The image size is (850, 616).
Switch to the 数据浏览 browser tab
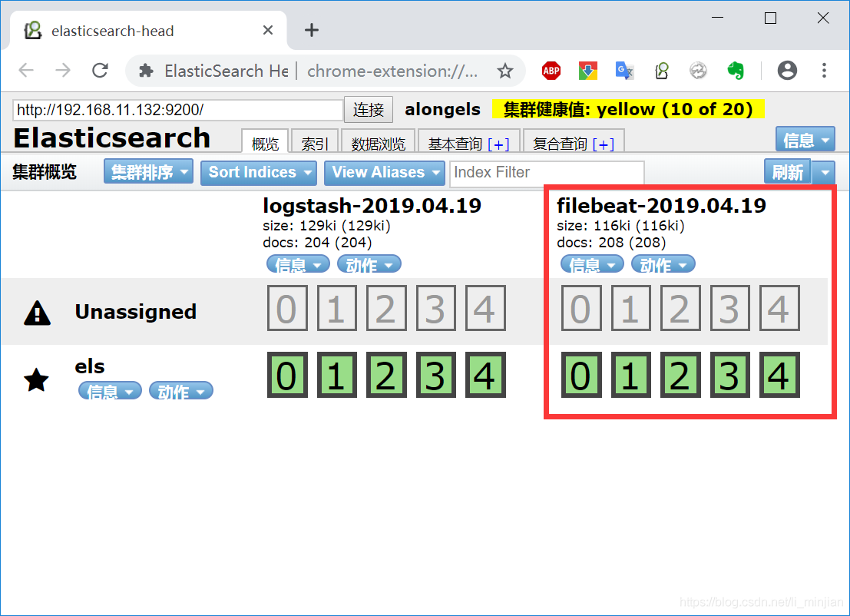point(379,142)
